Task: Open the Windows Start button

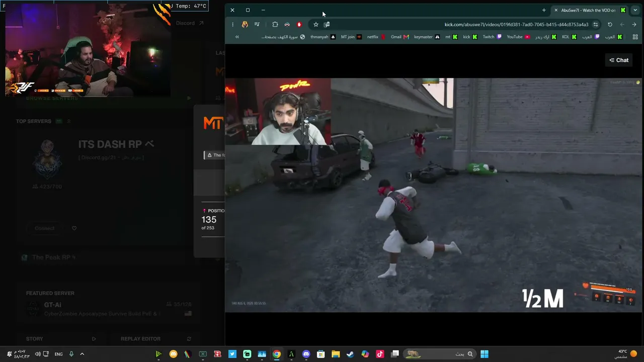Action: (485, 354)
